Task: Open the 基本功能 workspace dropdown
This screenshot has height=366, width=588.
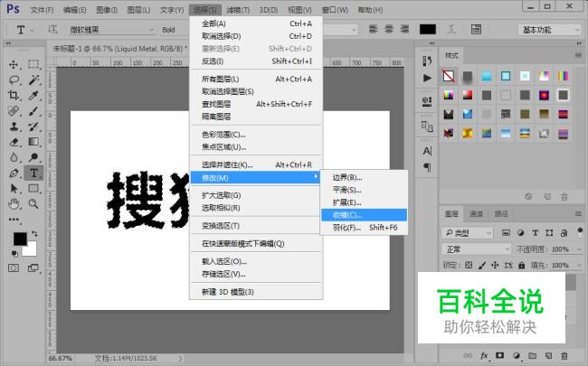Action: tap(549, 30)
